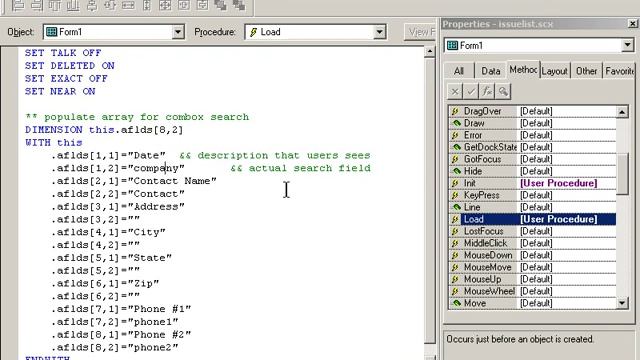Click Bring to Front layout icon
The width and height of the screenshot is (640, 360).
[x=220, y=5]
